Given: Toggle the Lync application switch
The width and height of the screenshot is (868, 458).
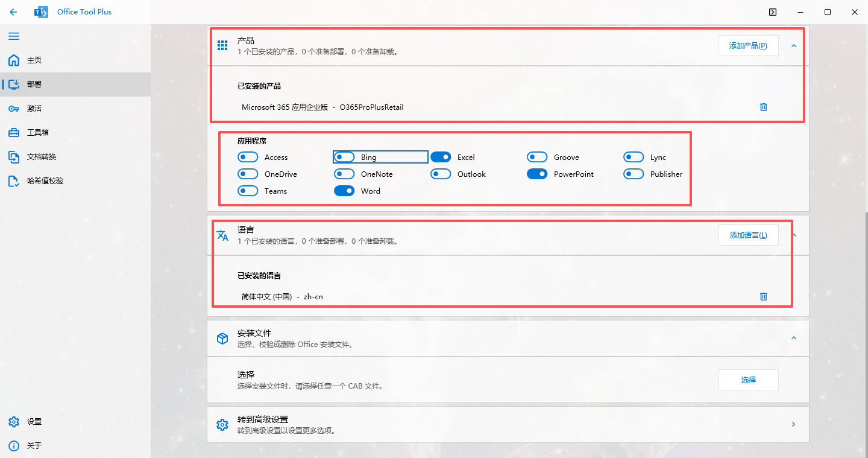Looking at the screenshot, I should 634,157.
